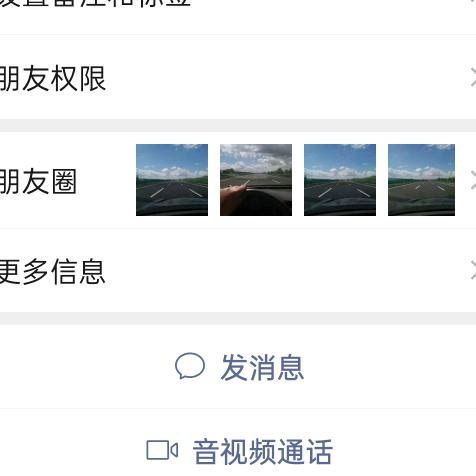Screen dimensions: 476x476
Task: Click empty area right of 发消息 label
Action: [389, 367]
